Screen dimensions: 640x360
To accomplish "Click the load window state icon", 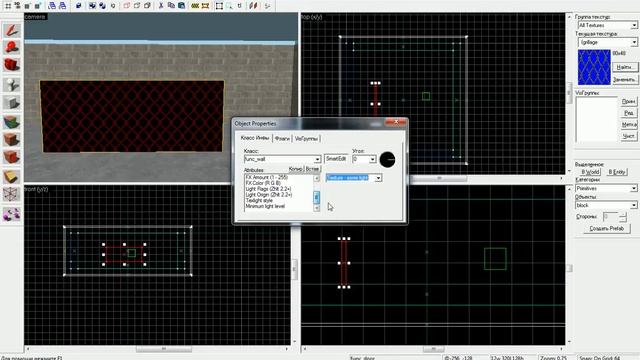I will point(52,6).
